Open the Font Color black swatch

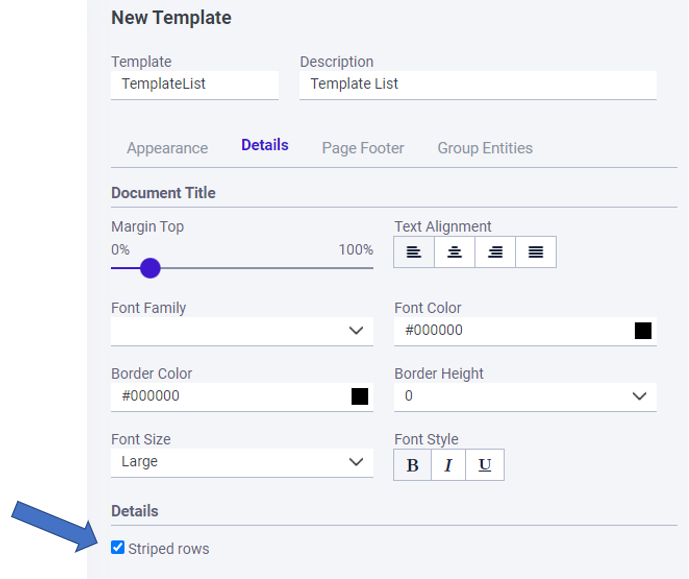(643, 330)
